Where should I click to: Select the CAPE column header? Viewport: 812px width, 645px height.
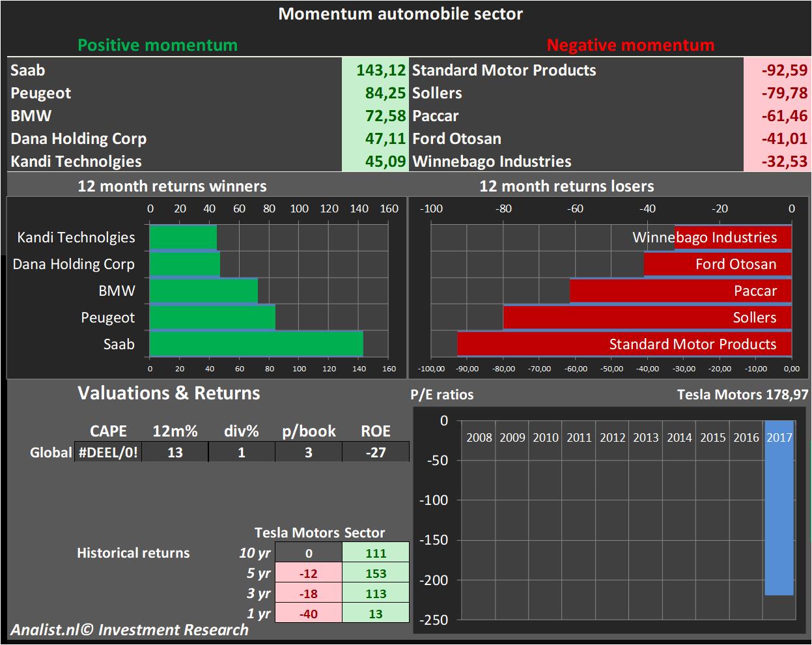pos(108,431)
